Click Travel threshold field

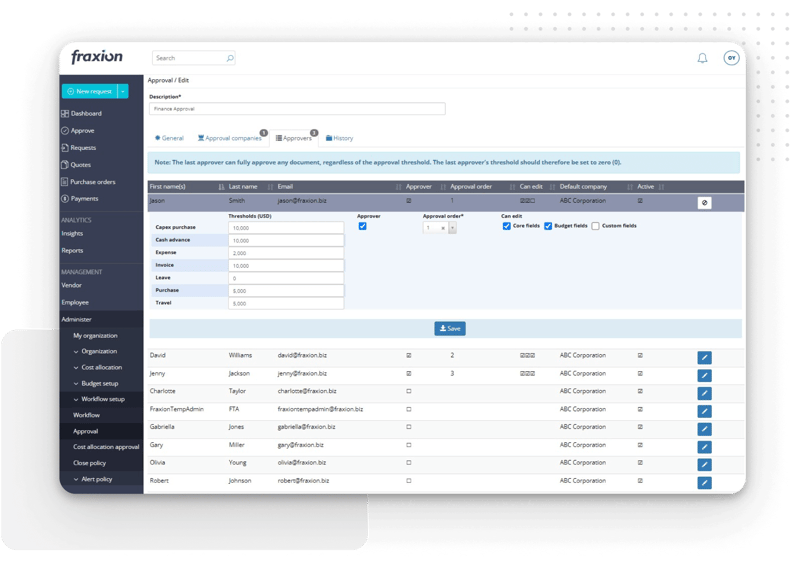point(286,303)
